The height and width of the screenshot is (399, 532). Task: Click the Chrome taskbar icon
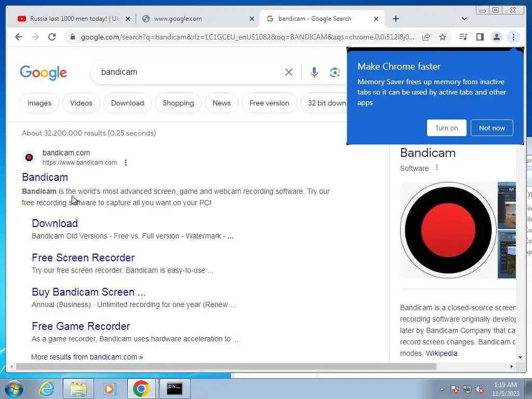pyautogui.click(x=141, y=389)
